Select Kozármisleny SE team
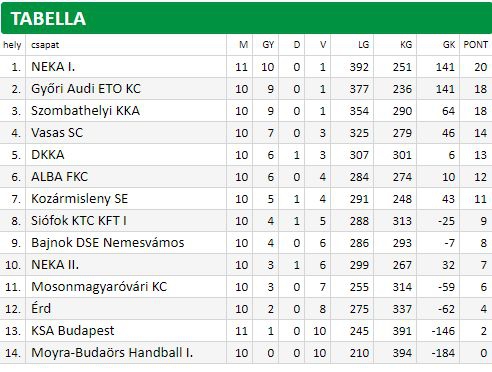The width and height of the screenshot is (492, 372). coord(79,199)
